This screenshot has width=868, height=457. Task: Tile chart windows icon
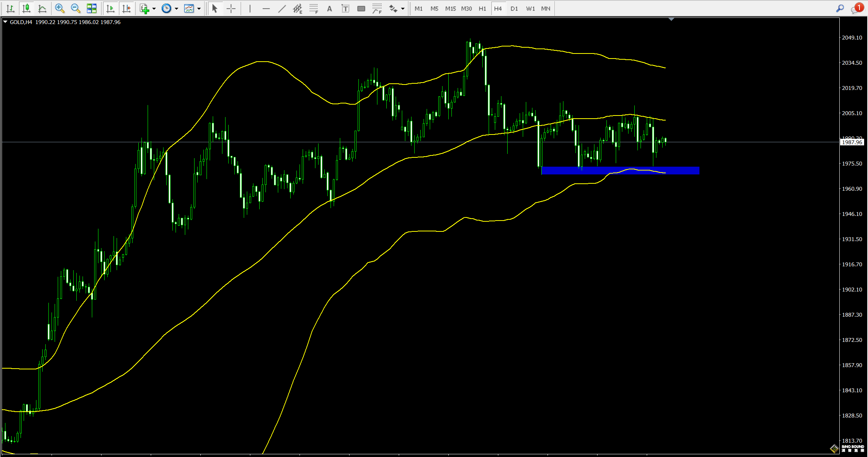tap(92, 9)
